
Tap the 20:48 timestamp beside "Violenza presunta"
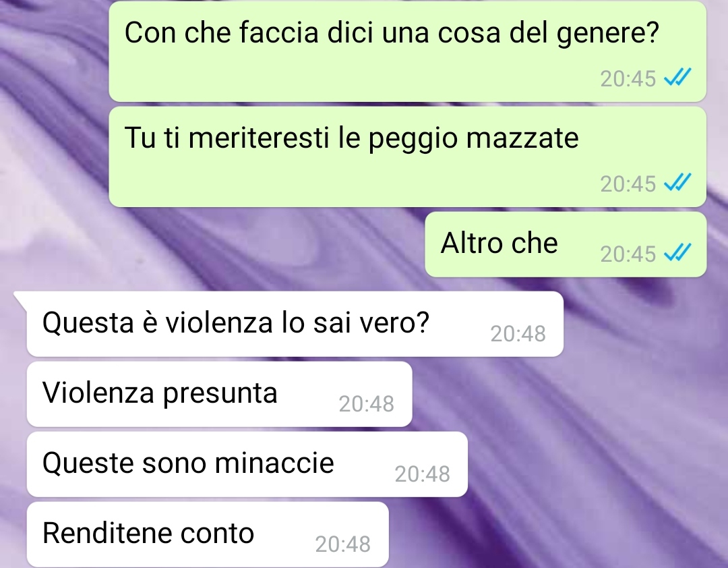click(366, 403)
